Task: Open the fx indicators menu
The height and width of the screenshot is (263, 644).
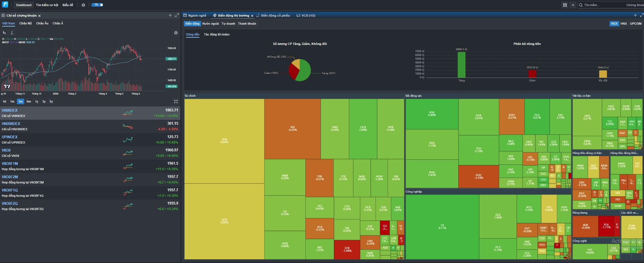Action: click(12, 33)
